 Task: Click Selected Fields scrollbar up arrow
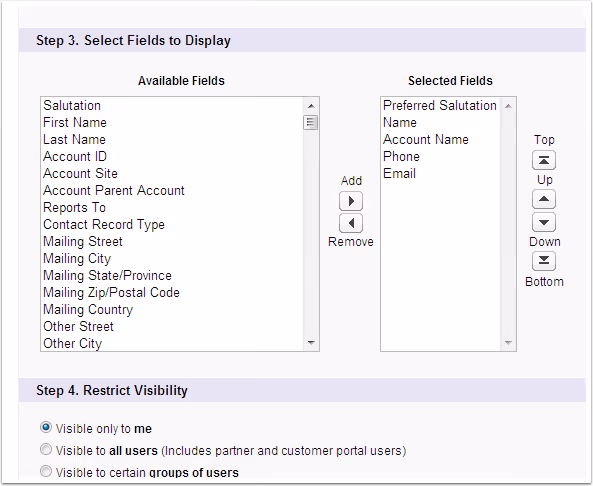[508, 106]
